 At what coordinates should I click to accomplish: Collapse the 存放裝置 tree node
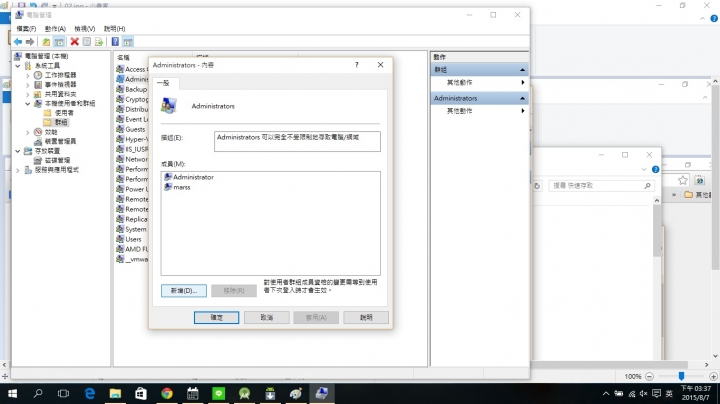(x=18, y=151)
